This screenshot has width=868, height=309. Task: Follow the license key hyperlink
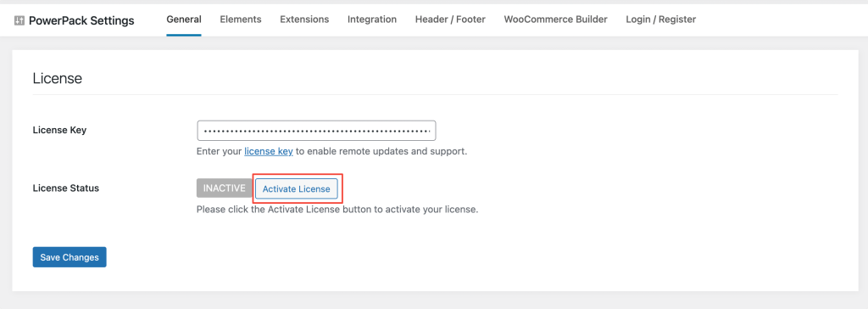click(x=269, y=151)
